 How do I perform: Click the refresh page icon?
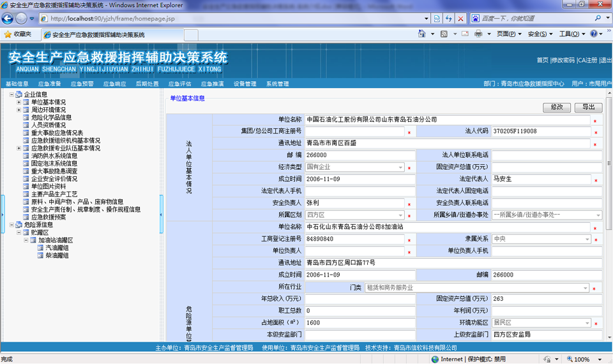click(x=448, y=19)
